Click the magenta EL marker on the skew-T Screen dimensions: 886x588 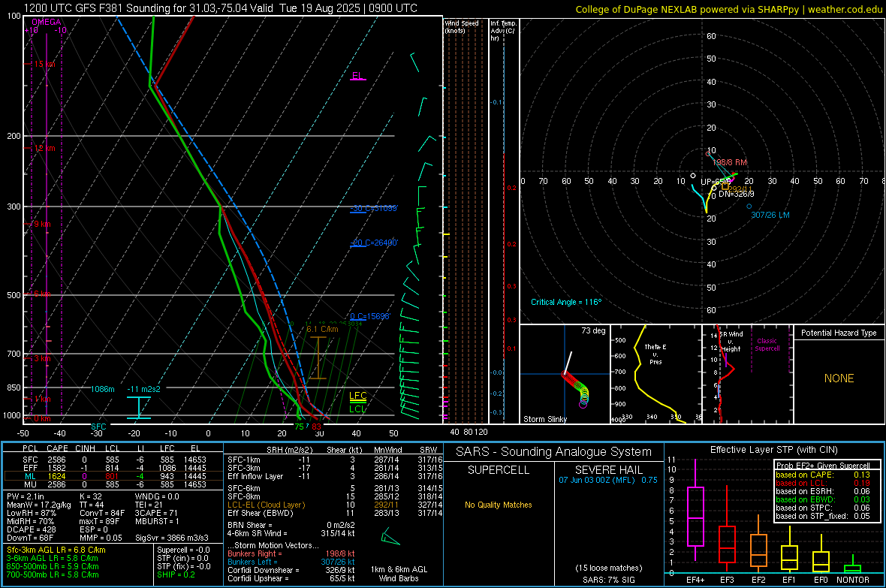pyautogui.click(x=357, y=76)
